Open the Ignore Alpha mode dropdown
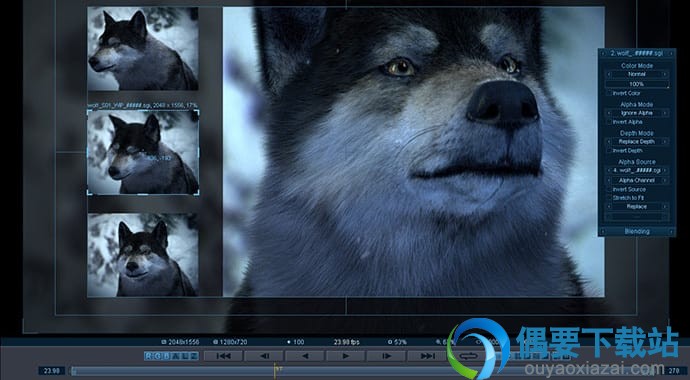The height and width of the screenshot is (380, 690). pos(637,113)
